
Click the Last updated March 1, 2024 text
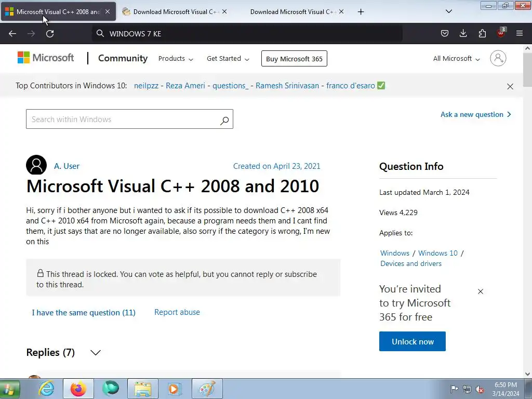coord(424,192)
